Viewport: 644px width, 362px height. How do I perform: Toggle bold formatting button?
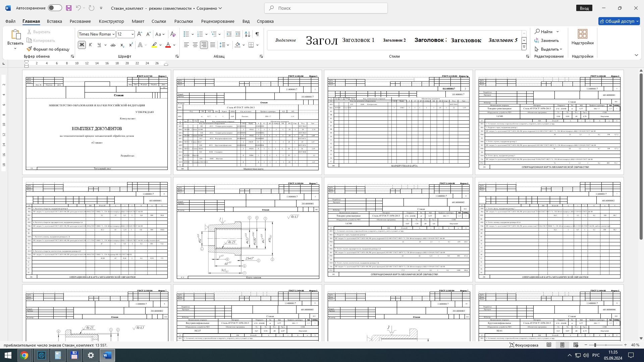pos(82,45)
